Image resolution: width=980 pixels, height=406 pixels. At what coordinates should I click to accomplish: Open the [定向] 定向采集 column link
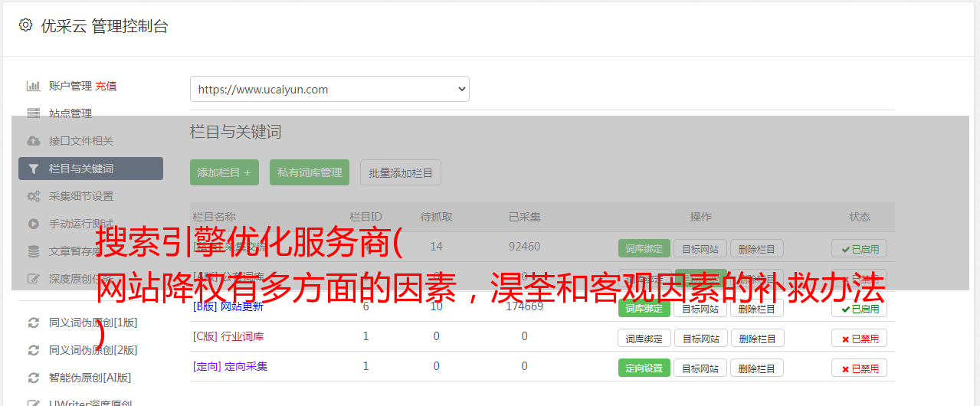230,366
